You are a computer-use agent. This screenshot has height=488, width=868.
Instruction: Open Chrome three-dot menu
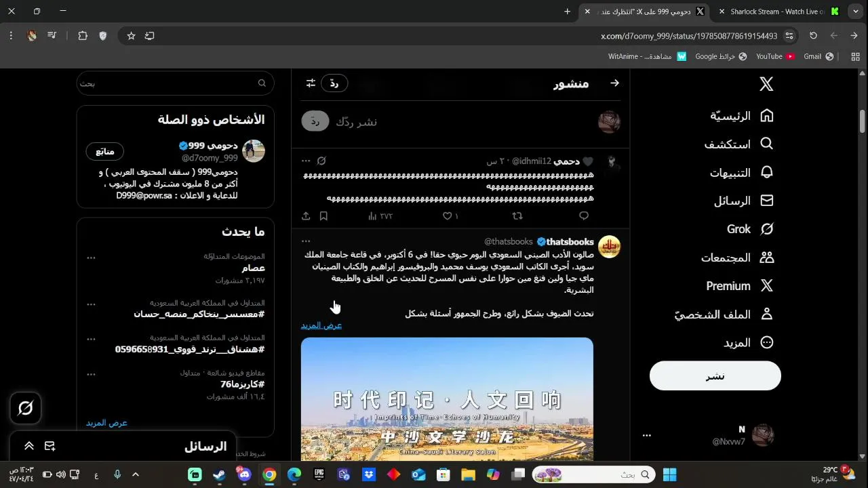[11, 36]
